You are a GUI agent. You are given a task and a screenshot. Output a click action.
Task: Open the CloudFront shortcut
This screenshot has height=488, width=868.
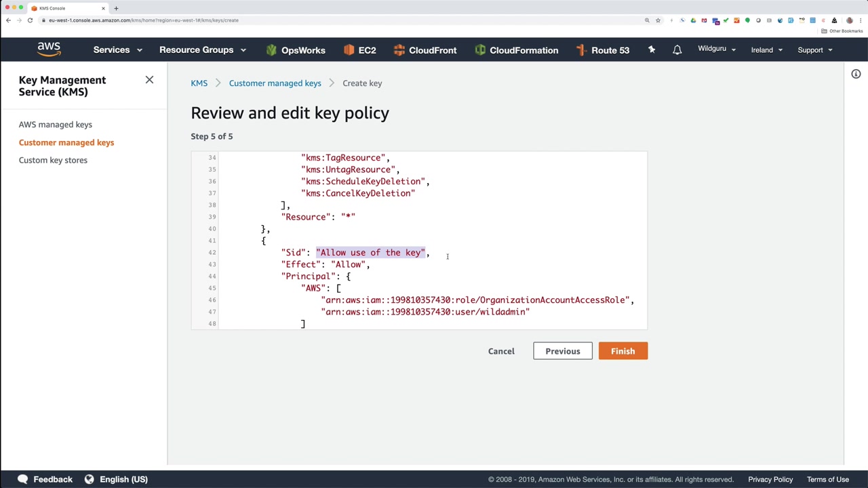pos(425,50)
